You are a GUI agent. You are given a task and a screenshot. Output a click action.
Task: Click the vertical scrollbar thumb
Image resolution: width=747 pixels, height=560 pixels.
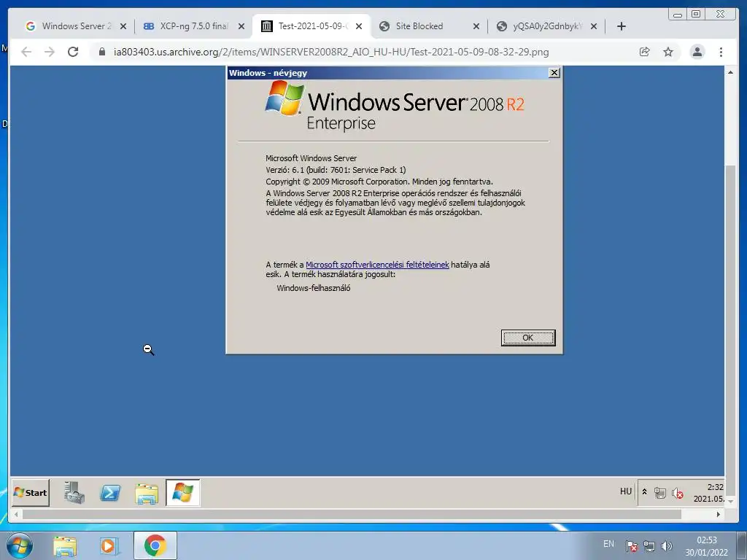point(730,329)
